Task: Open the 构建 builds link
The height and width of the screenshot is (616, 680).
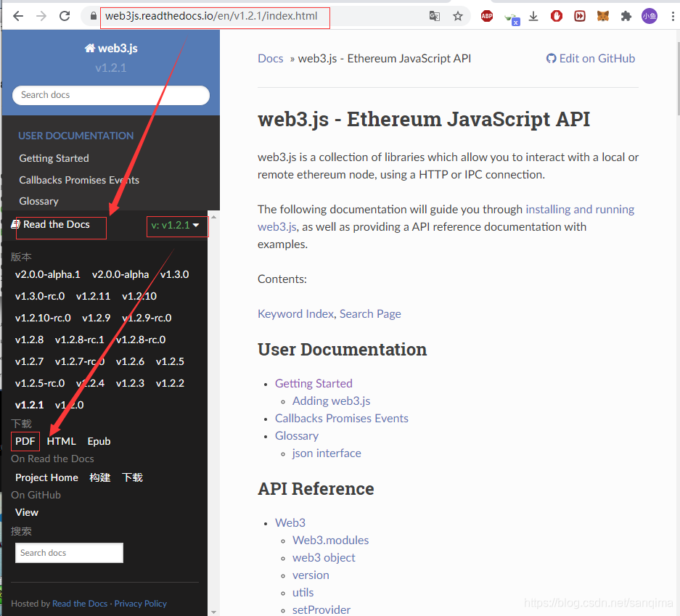Action: tap(100, 477)
